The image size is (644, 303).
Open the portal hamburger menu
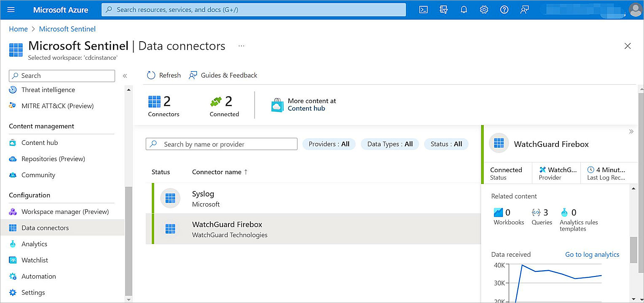coord(11,9)
